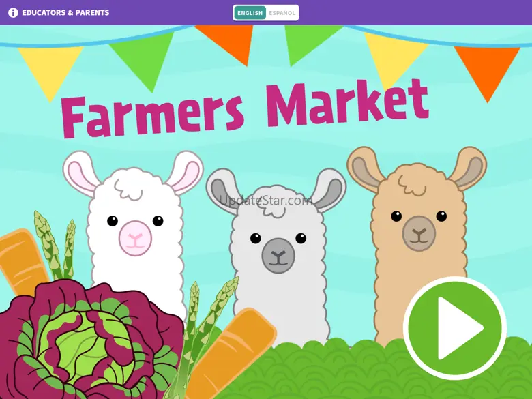This screenshot has height=399, width=532.
Task: Click the UpdateStar.com watermark text
Action: click(x=266, y=201)
